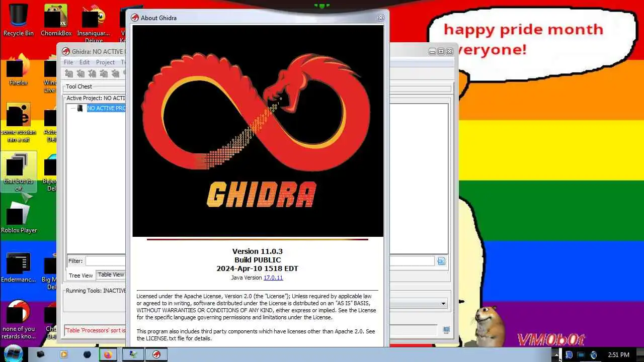644x362 pixels.
Task: Open Firefox desktop shortcut
Action: click(19, 69)
